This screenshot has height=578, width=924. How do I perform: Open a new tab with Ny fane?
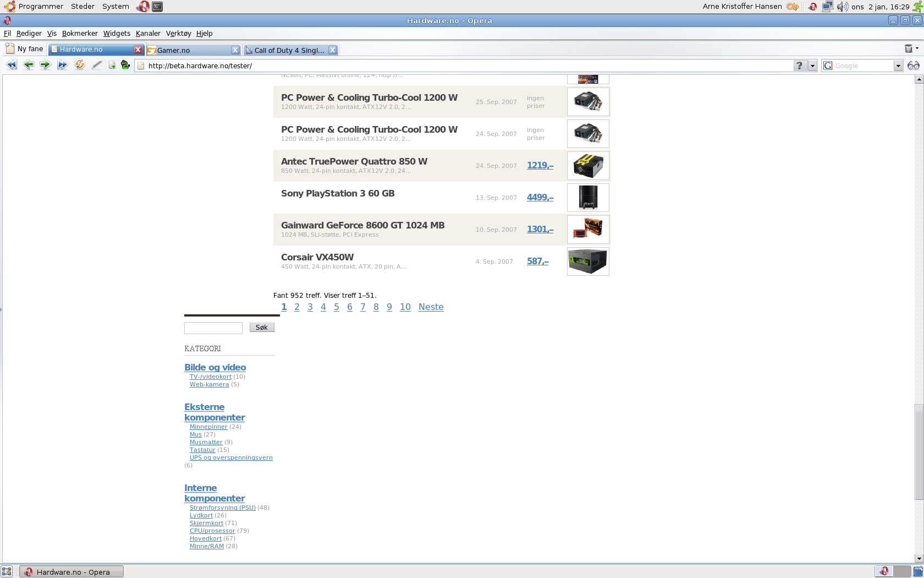(x=24, y=49)
